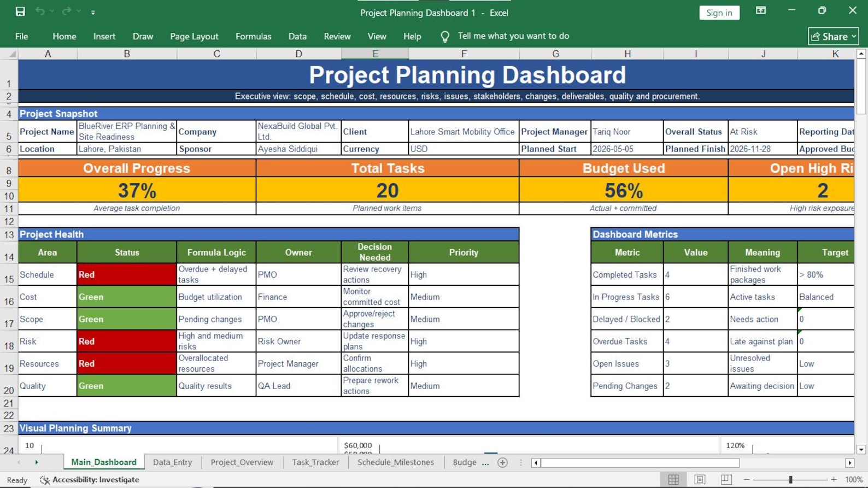Open the File menu
868x488 pixels.
[x=22, y=36]
